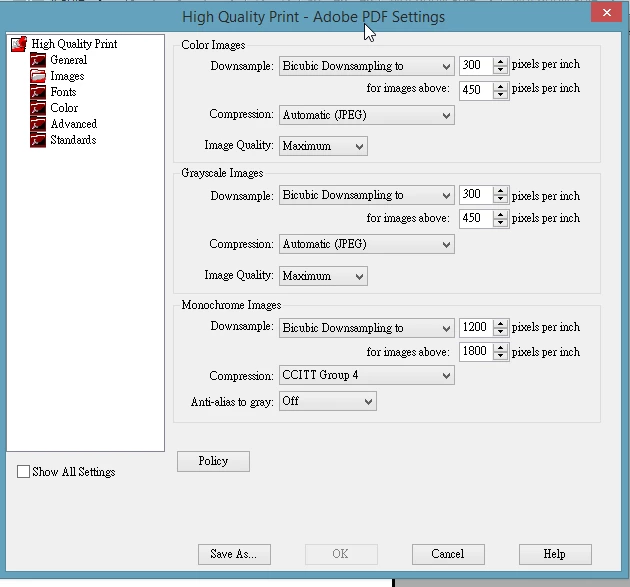The width and height of the screenshot is (630, 587).
Task: Go to Advanced settings page
Action: [74, 124]
